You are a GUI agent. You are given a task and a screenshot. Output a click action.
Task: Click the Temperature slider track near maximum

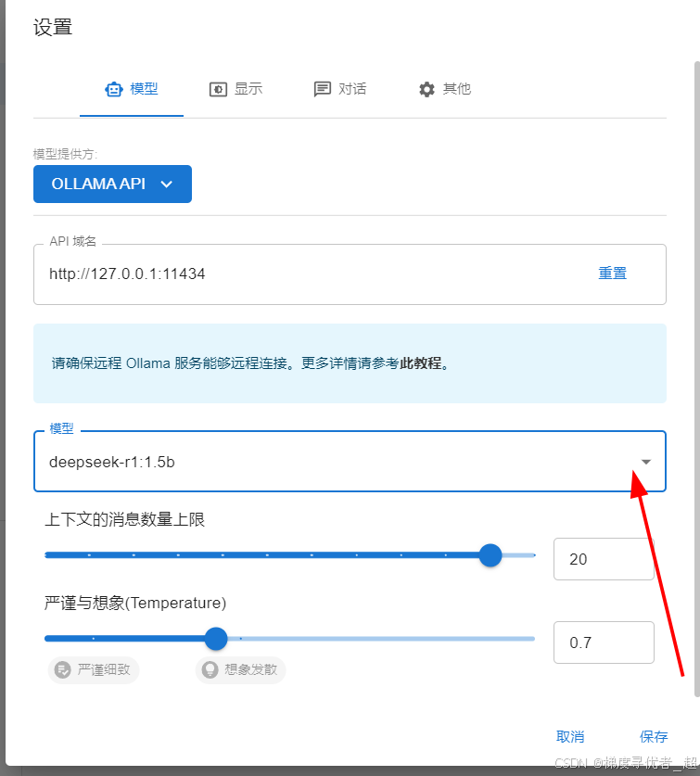[528, 639]
